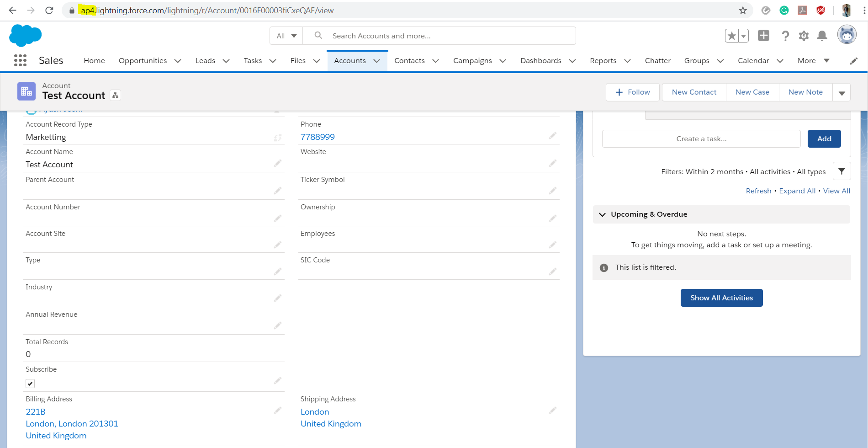
Task: Expand the Tasks tab chevron
Action: pos(273,61)
